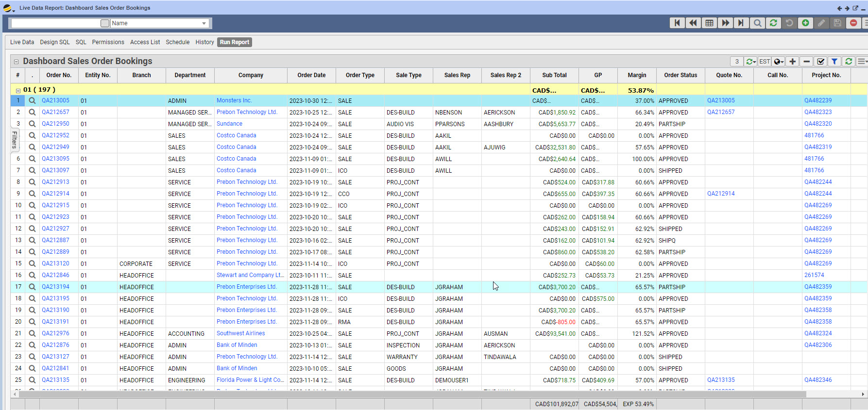Click the plus icon in report toolbar
868x410 pixels.
(x=792, y=61)
